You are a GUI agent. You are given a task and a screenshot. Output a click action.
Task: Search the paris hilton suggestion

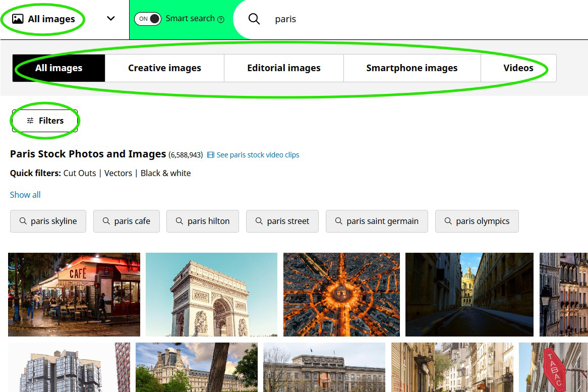203,221
